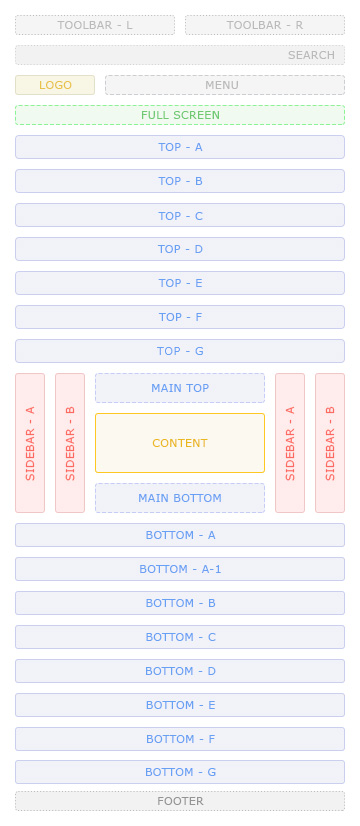The image size is (360, 826).
Task: Click the TOOLBAR - L block
Action: coord(95,25)
